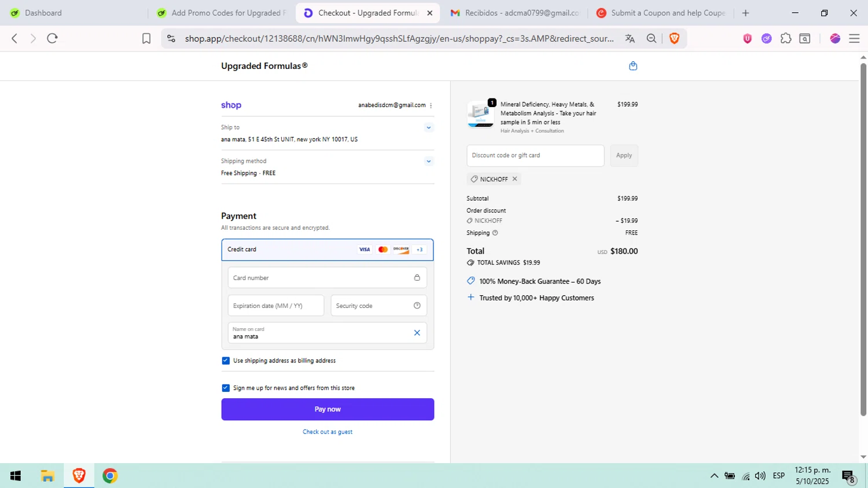Toggle the browser sidebar panel icon
The height and width of the screenshot is (488, 868).
[805, 38]
